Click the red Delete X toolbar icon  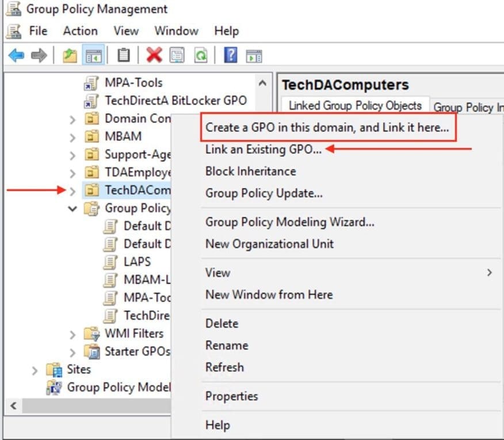154,55
